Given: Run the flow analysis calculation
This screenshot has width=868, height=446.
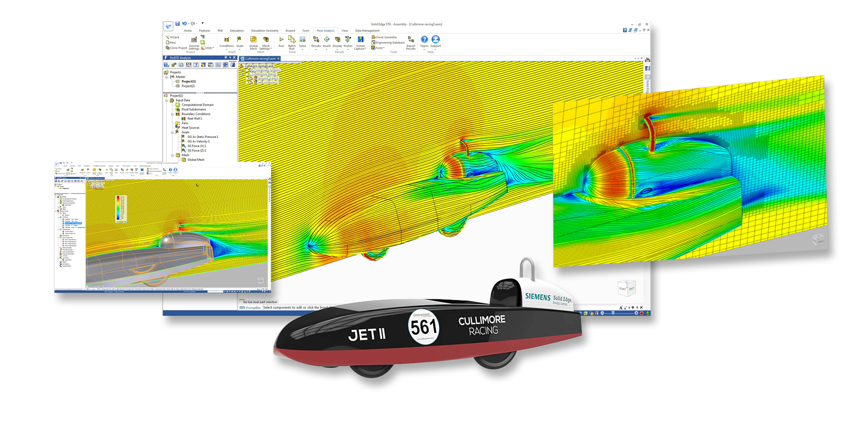Looking at the screenshot, I should pos(281,42).
